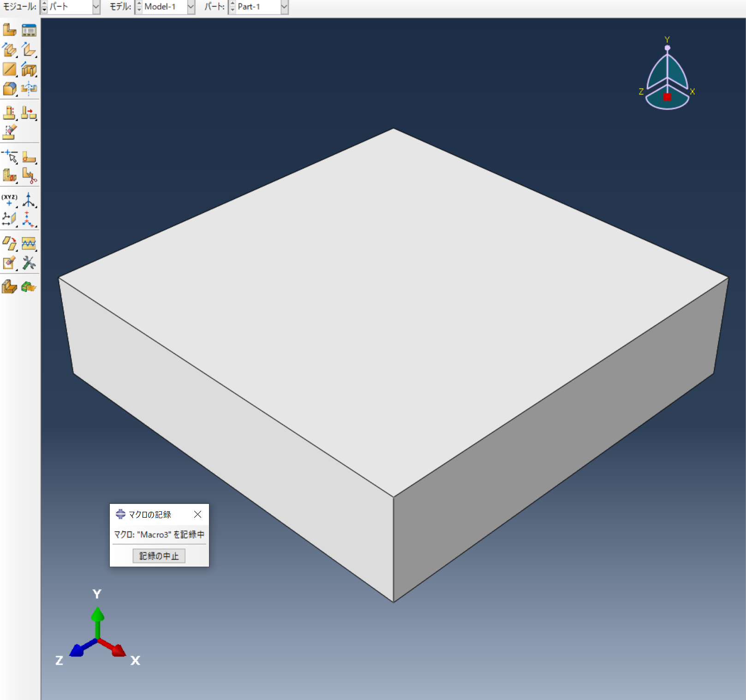
Task: Open the Module selection dropdown
Action: click(95, 6)
